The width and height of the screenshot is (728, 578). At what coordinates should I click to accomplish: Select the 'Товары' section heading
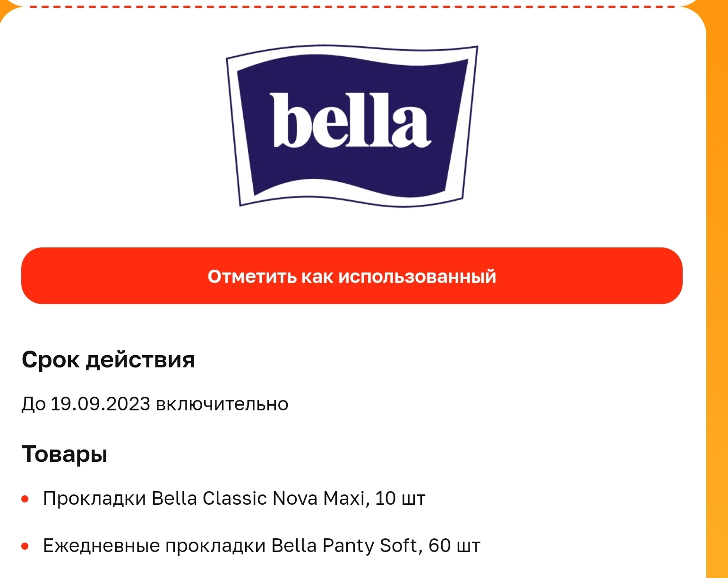[65, 455]
